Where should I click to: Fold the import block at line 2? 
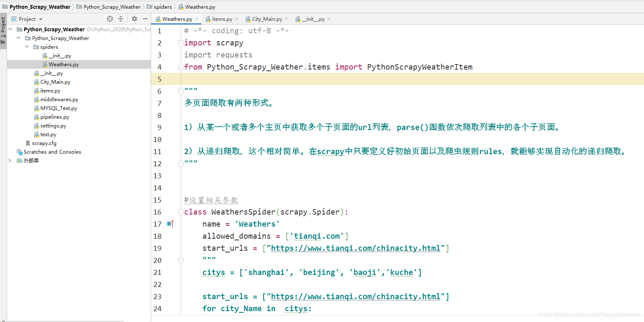pos(181,43)
